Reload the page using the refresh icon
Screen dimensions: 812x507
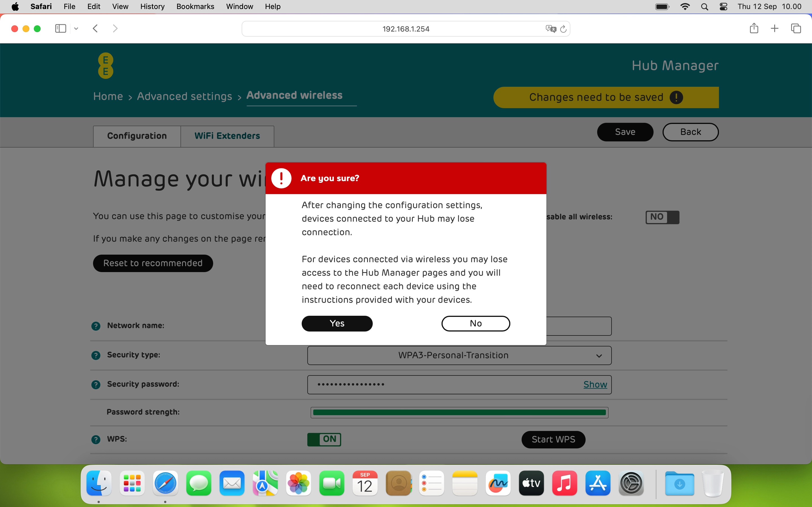pyautogui.click(x=563, y=28)
